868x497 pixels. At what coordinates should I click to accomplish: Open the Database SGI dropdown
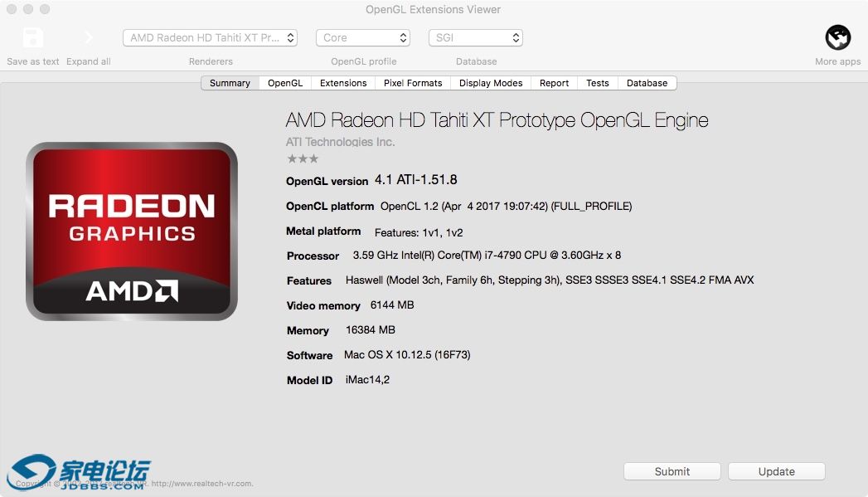(476, 38)
